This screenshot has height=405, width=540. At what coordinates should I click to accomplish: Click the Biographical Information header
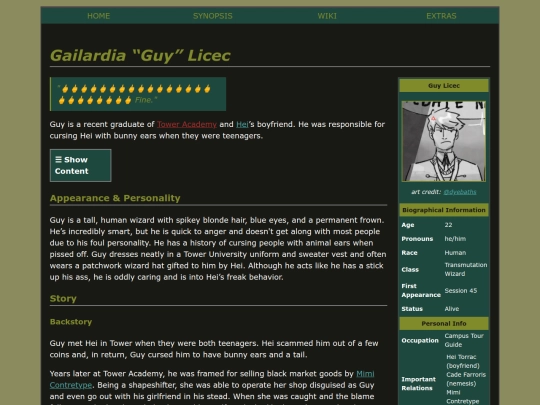point(444,210)
